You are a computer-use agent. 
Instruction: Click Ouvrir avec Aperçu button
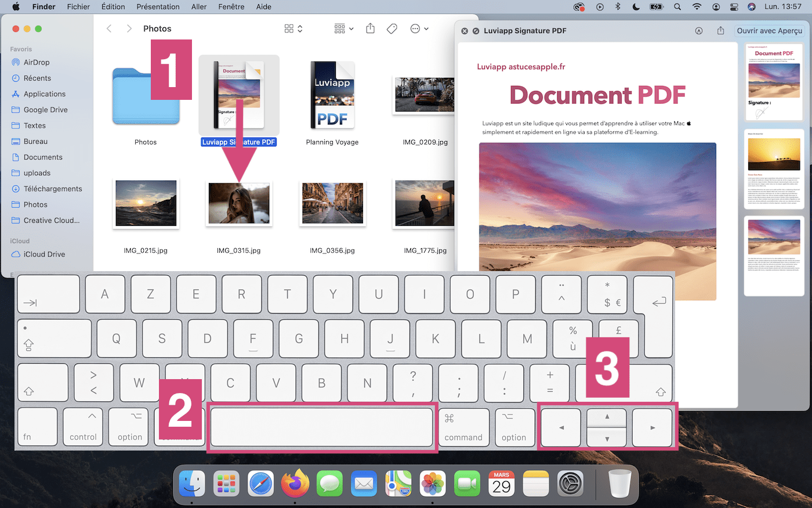click(x=770, y=31)
